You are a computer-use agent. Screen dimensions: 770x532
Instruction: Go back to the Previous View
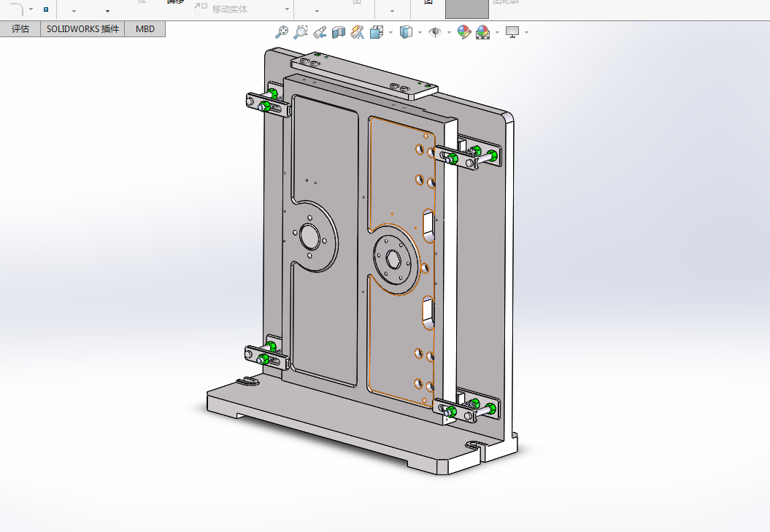[320, 32]
